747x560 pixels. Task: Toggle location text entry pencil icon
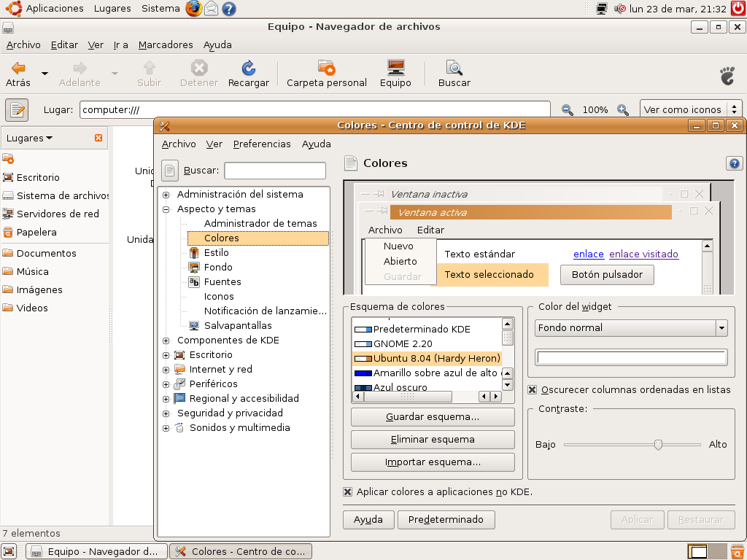point(18,110)
